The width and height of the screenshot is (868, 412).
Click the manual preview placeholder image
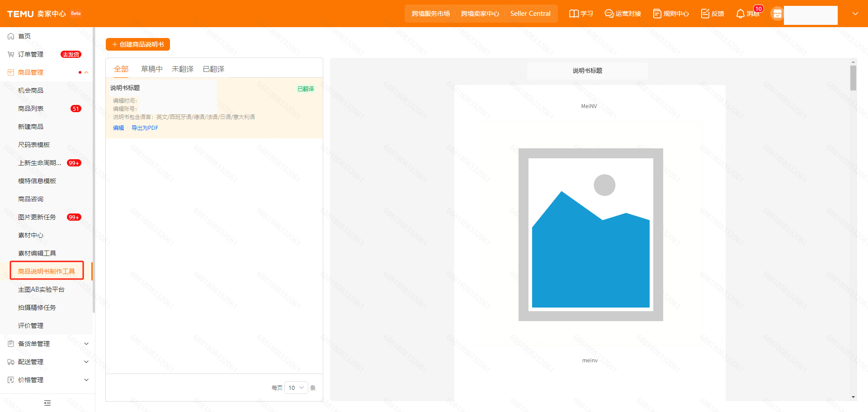tap(590, 234)
